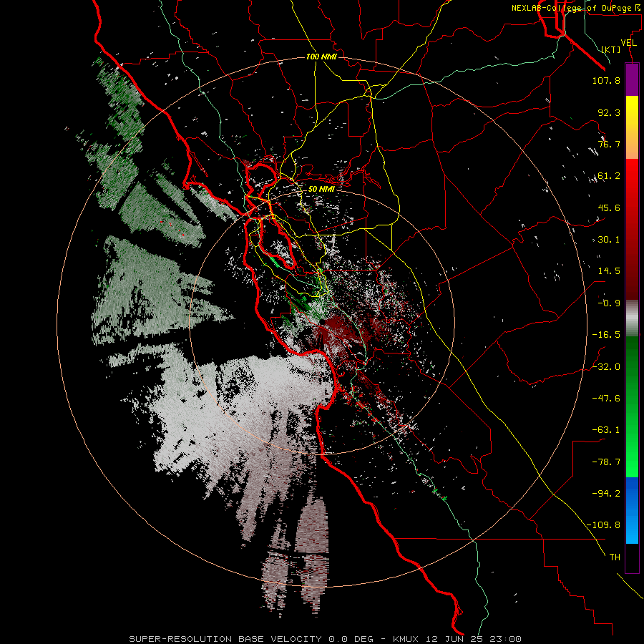Click the 'SUPER-RESOLUTION BASE VELOCITY' caption text
Image resolution: width=644 pixels, height=644 pixels.
[225, 639]
